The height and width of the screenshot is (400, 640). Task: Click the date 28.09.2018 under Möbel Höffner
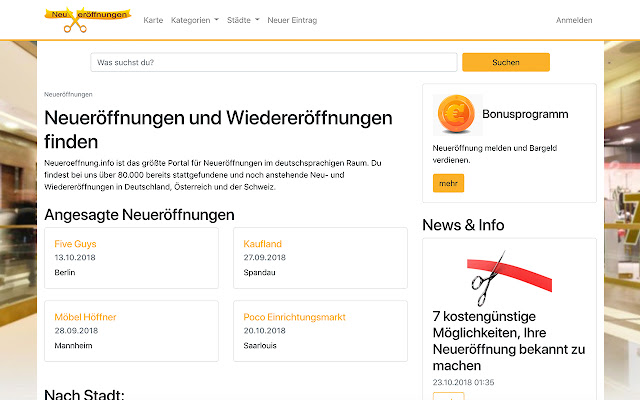76,331
